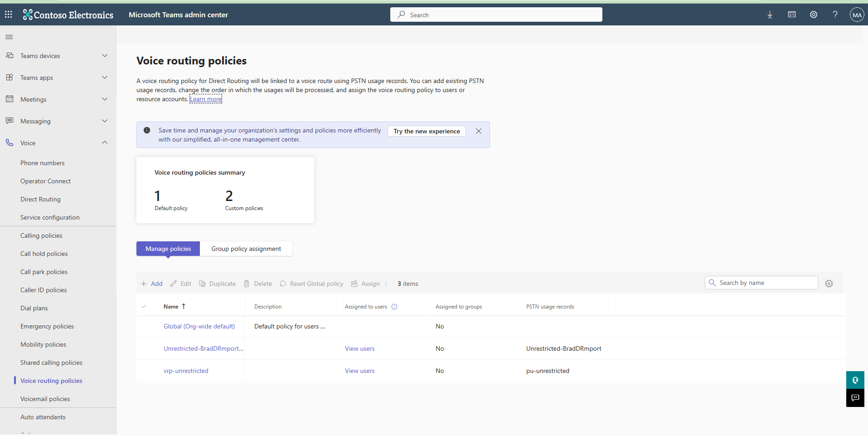The width and height of the screenshot is (868, 436).
Task: Open Unrestricted-BradDRmport policy link
Action: (x=204, y=348)
